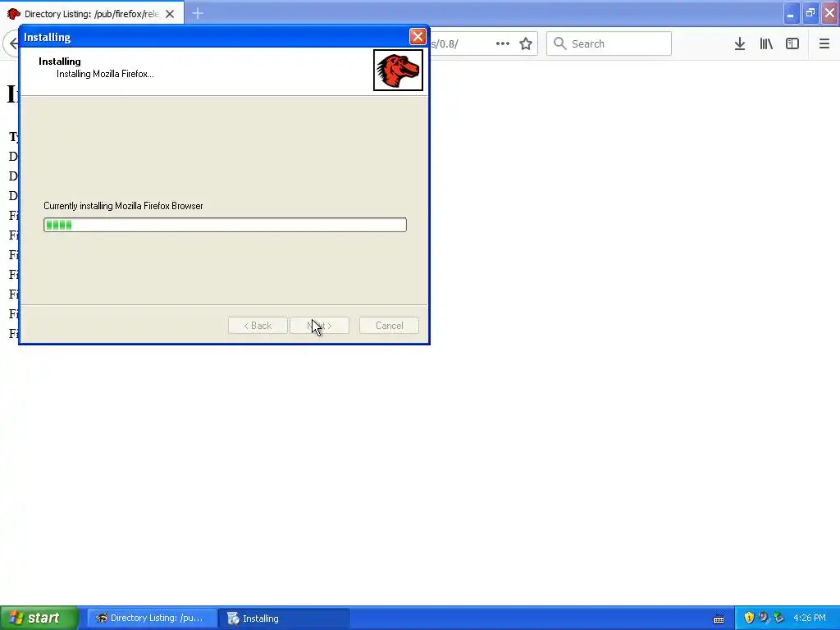Bookmark this page with the star icon
Screen dimensions: 840x630
[x=526, y=43]
